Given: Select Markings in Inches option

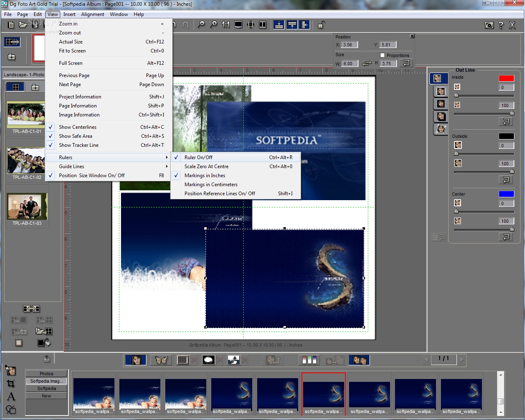Looking at the screenshot, I should (235, 176).
